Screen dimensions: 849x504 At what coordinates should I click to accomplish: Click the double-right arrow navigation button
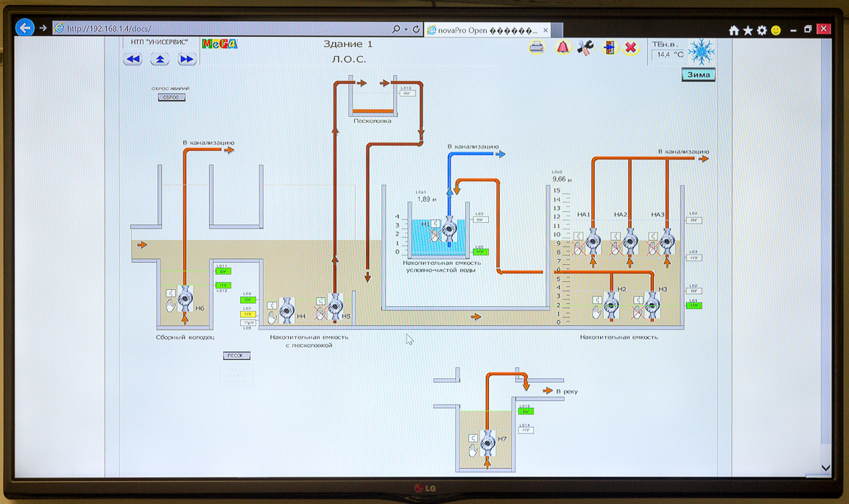[x=187, y=59]
